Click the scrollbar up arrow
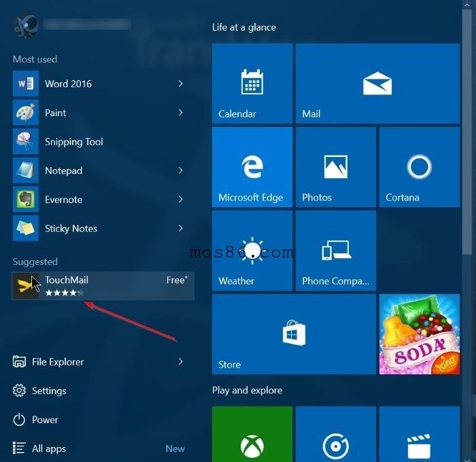The width and height of the screenshot is (476, 462). point(468,4)
